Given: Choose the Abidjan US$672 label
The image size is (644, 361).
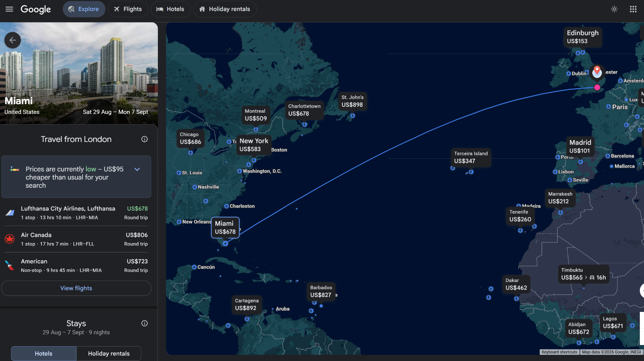Looking at the screenshot, I should pyautogui.click(x=579, y=328).
